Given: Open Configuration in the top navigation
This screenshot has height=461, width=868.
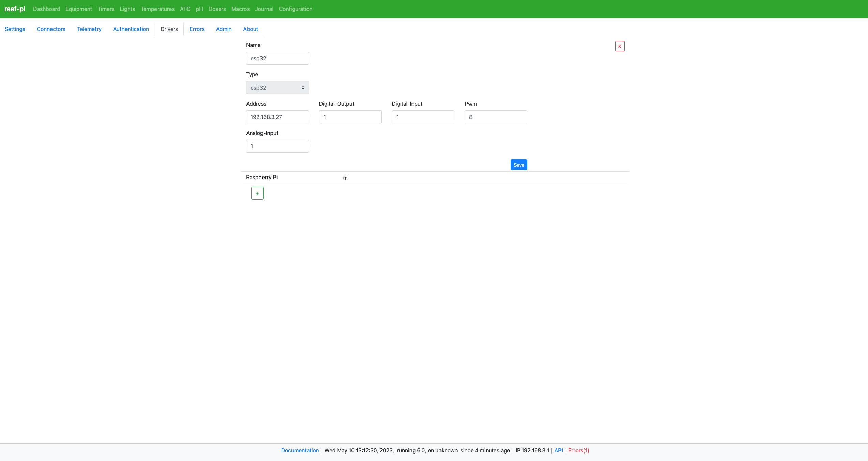Looking at the screenshot, I should (296, 9).
